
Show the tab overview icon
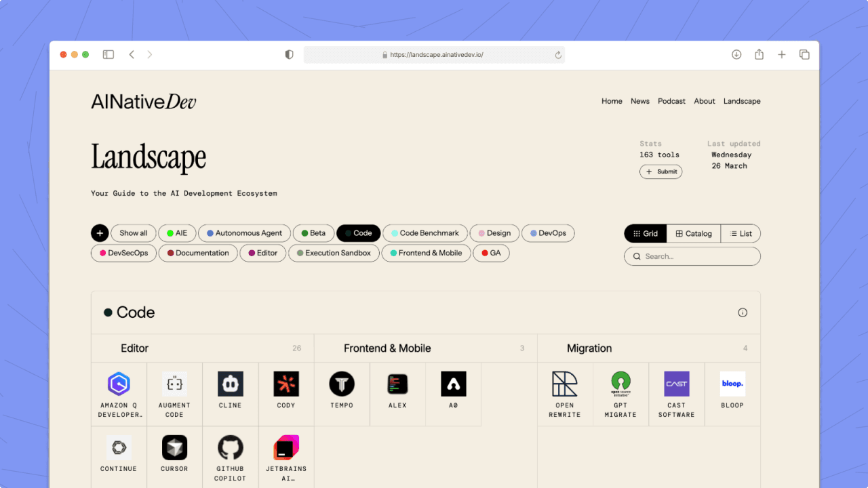[804, 55]
